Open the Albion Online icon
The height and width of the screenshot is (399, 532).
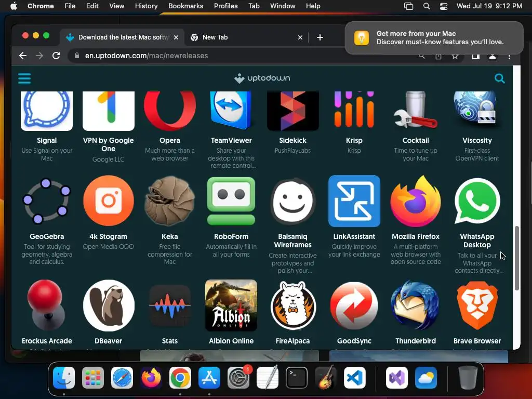click(x=231, y=305)
